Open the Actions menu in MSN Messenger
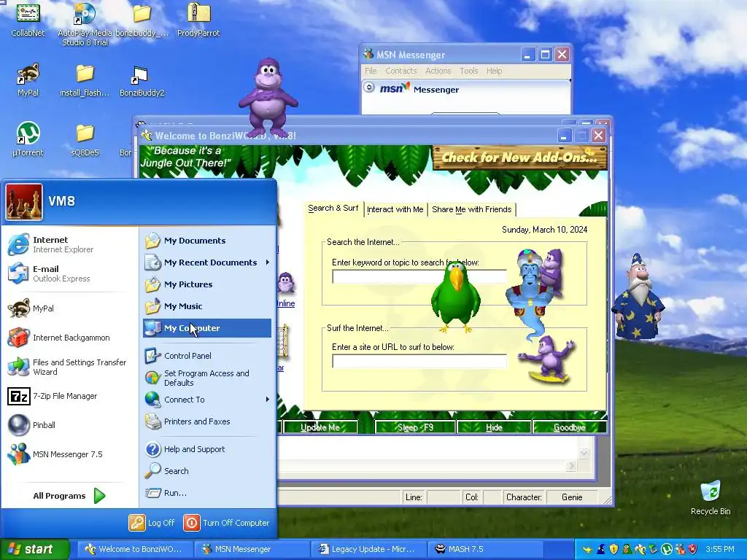This screenshot has height=560, width=747. [438, 71]
